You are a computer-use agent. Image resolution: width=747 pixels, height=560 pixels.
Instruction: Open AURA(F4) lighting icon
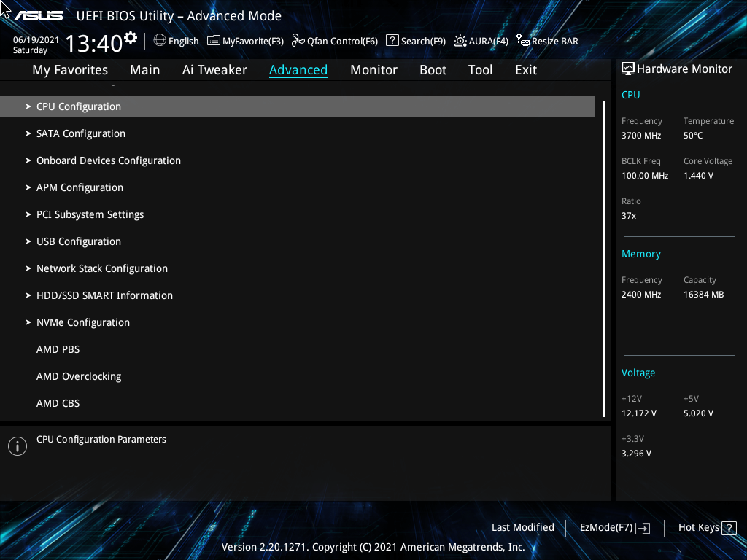click(x=460, y=41)
